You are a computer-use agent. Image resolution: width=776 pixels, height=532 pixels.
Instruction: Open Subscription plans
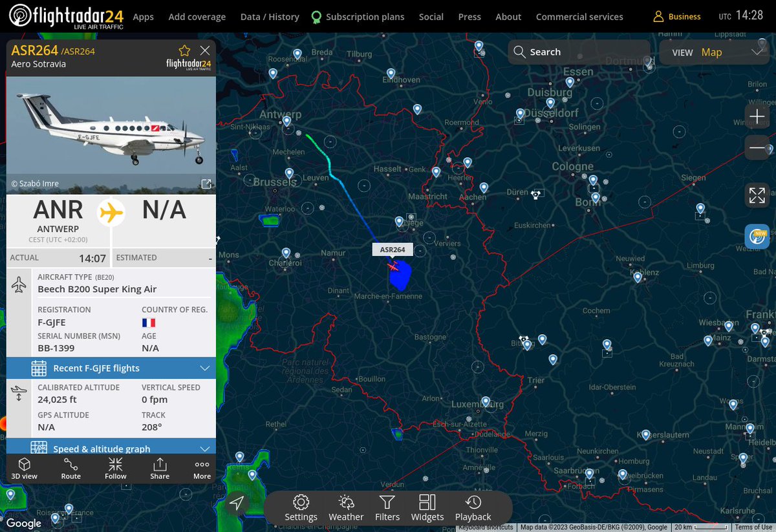tap(358, 17)
